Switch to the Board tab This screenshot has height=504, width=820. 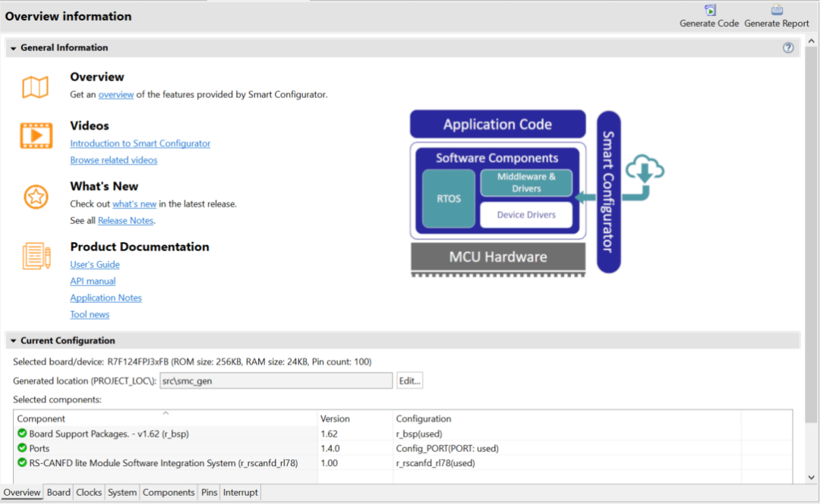tap(58, 493)
